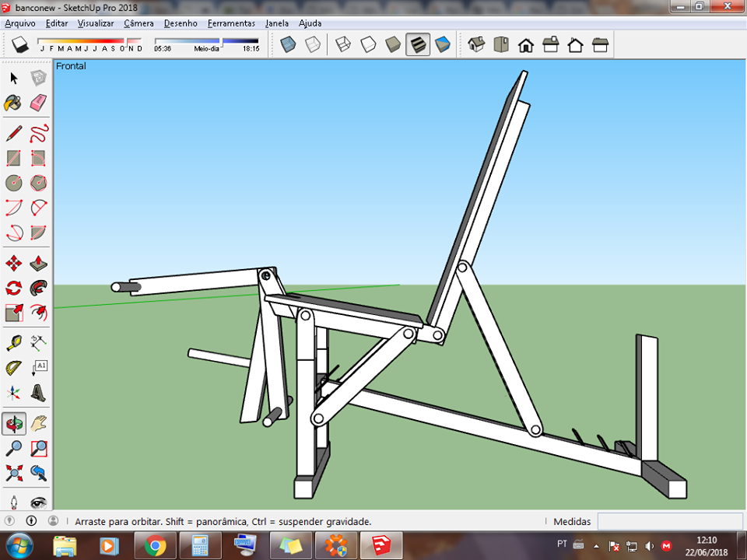Choose the Rectangle tool

coord(14,159)
